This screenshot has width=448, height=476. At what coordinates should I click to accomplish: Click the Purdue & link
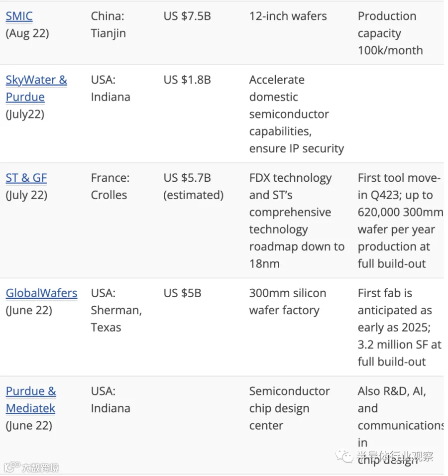coord(31,391)
